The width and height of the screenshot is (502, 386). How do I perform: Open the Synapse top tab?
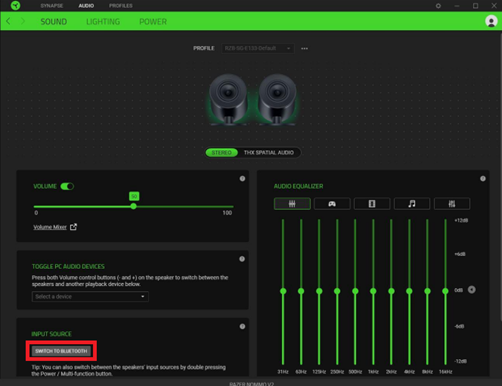[52, 6]
